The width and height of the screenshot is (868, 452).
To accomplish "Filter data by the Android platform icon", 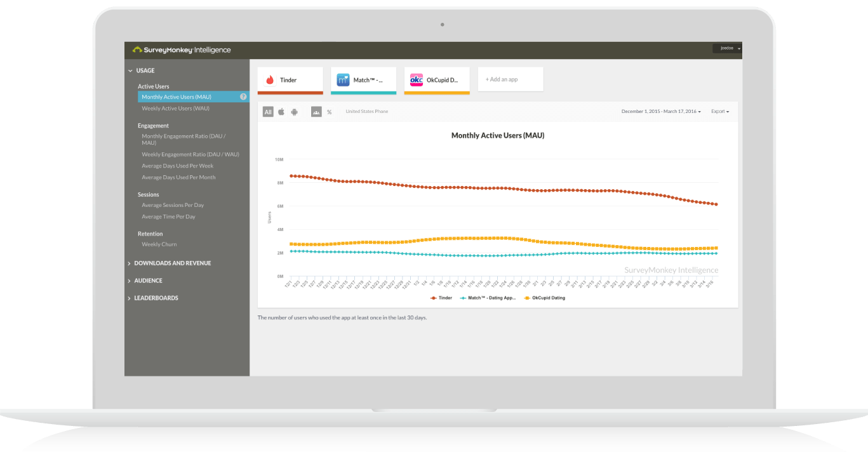I will point(294,111).
